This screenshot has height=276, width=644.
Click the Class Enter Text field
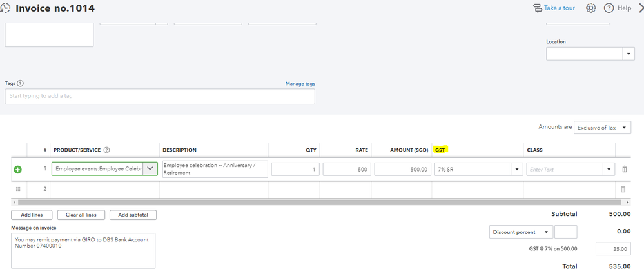pos(565,169)
